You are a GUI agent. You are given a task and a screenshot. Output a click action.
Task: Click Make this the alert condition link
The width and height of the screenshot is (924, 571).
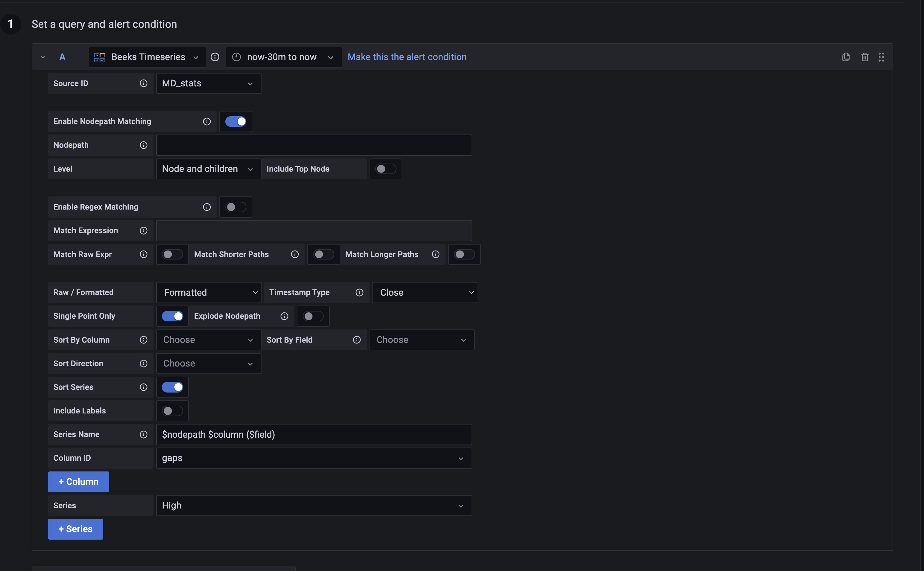point(407,57)
